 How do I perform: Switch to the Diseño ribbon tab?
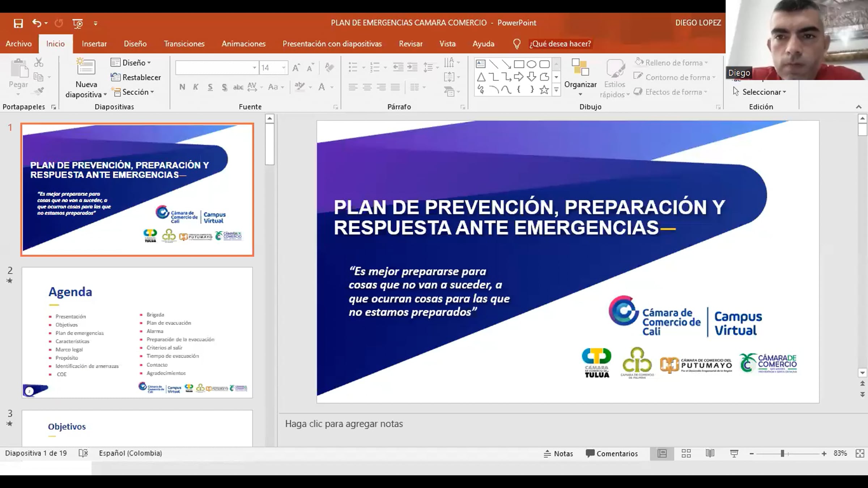pos(135,44)
